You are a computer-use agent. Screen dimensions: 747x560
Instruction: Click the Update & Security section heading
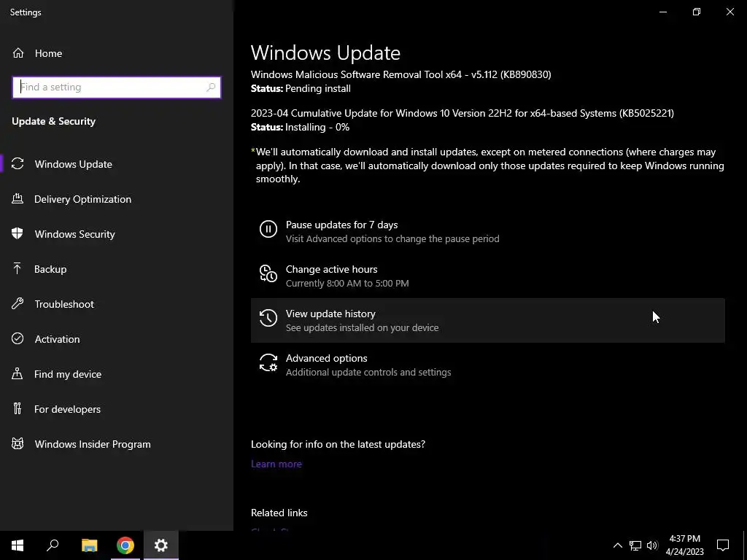tap(54, 122)
